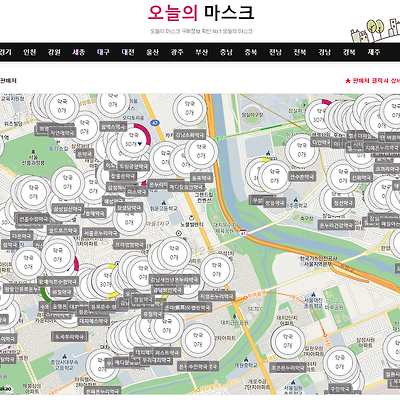Viewport: 400px width, 400px height.
Task: Click the Kakao logo at map corner
Action: pos(5,389)
